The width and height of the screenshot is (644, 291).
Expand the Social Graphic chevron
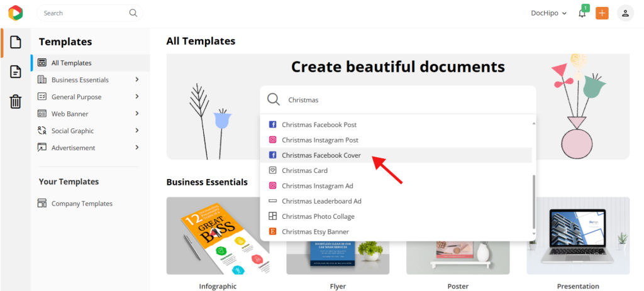[137, 131]
